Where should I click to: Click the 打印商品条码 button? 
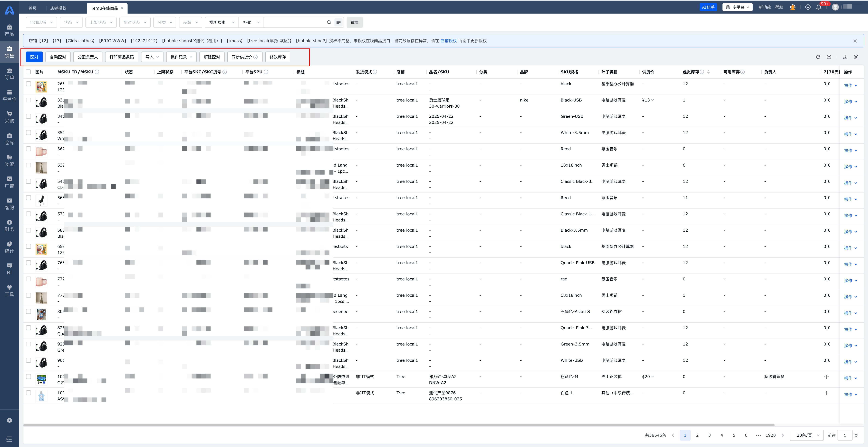click(x=122, y=57)
